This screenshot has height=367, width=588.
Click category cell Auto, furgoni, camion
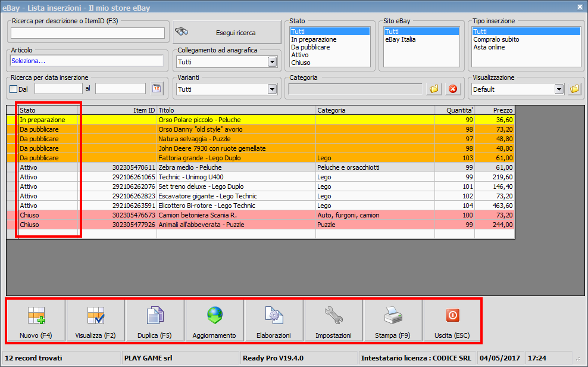point(375,215)
